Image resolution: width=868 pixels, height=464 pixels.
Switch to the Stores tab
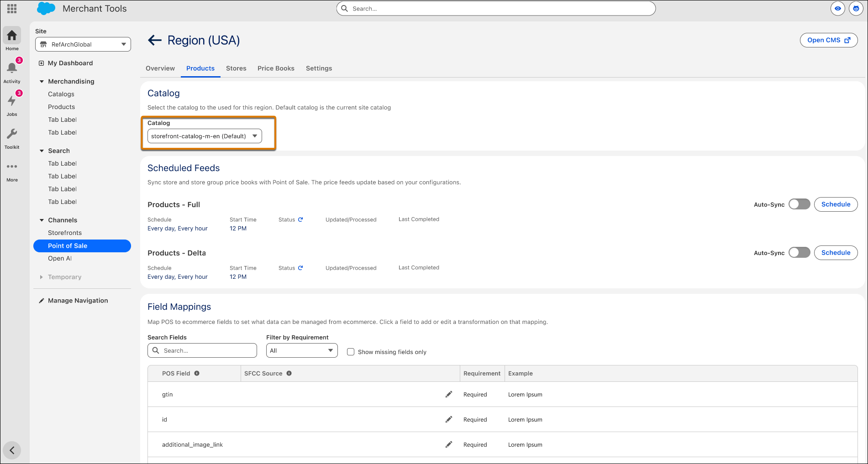coord(236,68)
